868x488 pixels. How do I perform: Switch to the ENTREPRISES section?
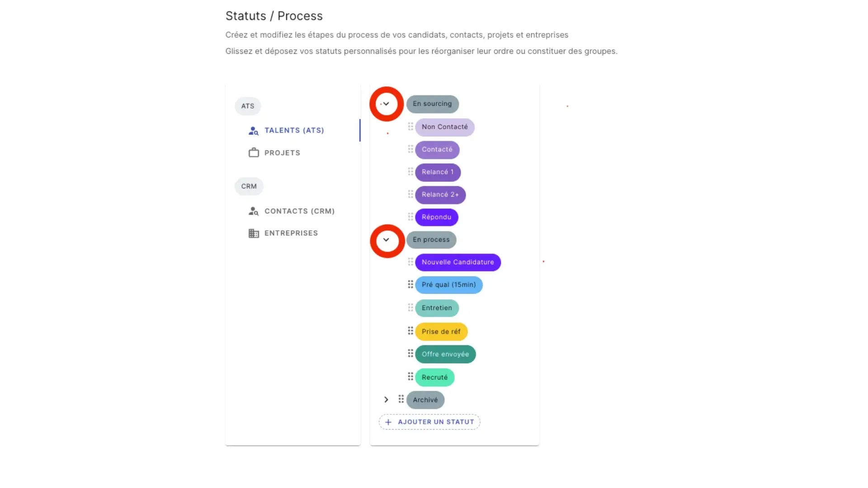pyautogui.click(x=291, y=233)
